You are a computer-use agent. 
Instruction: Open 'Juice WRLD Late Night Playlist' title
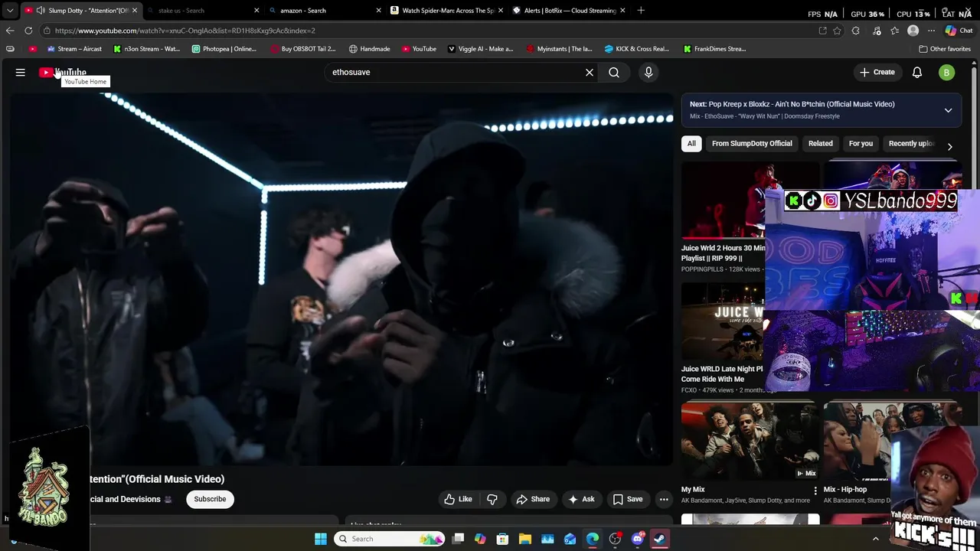[722, 373]
